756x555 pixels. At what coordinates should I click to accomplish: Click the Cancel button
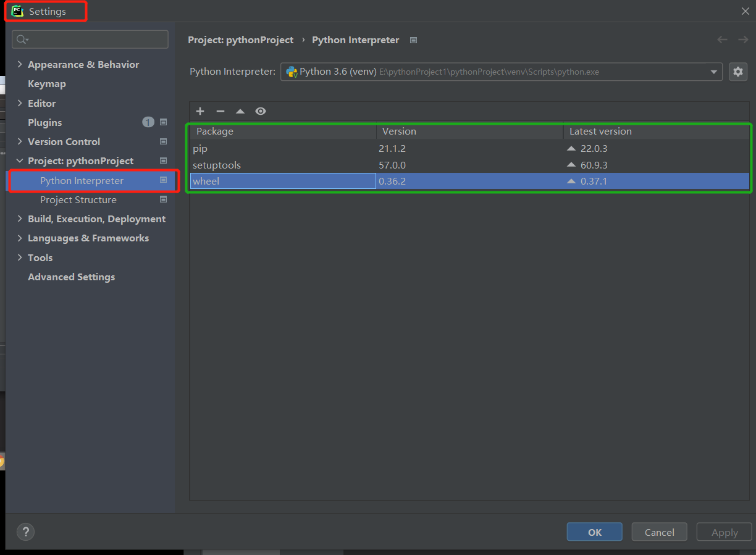(x=660, y=532)
